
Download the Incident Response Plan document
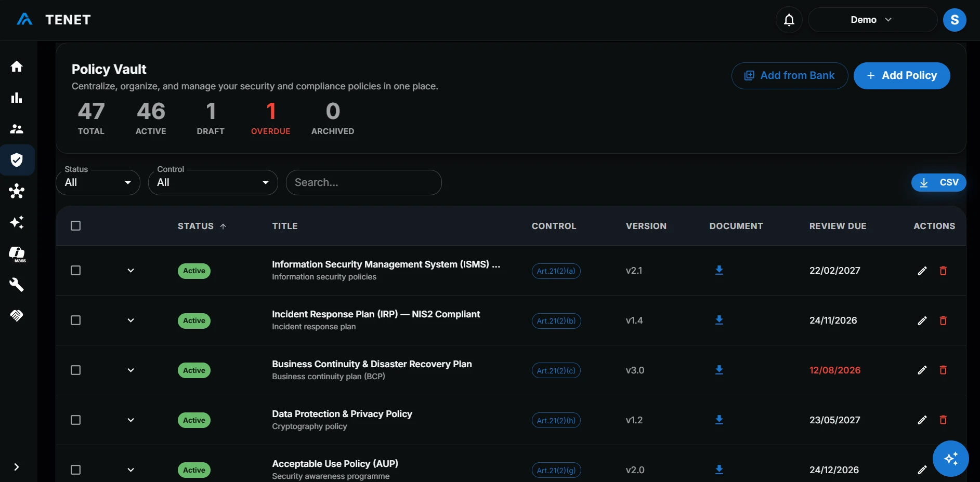coord(719,320)
